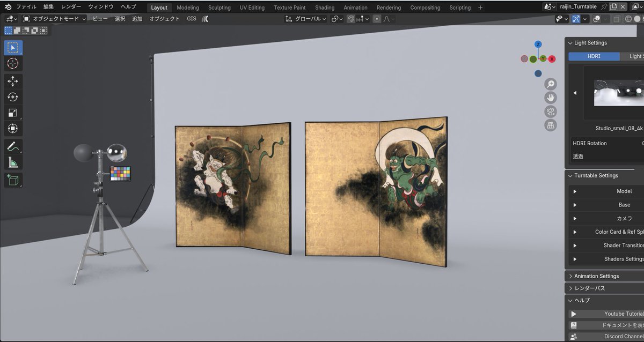Toggle viewport overlays button

coord(596,19)
